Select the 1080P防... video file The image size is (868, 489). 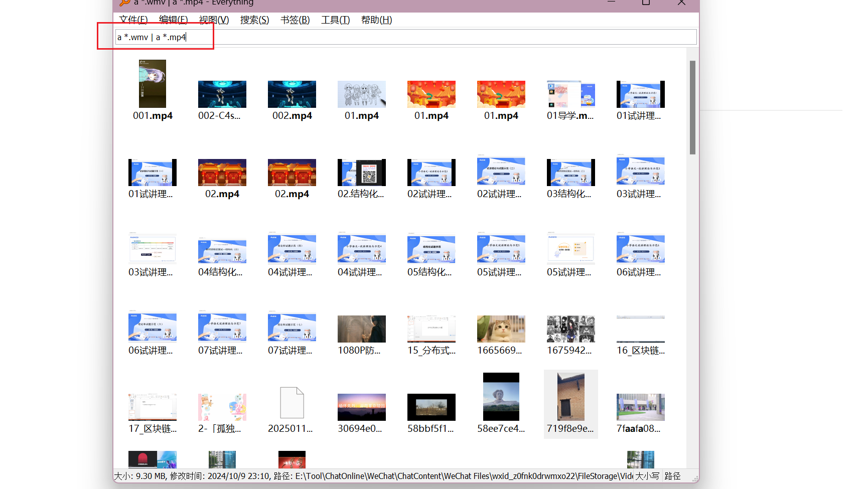pos(362,335)
